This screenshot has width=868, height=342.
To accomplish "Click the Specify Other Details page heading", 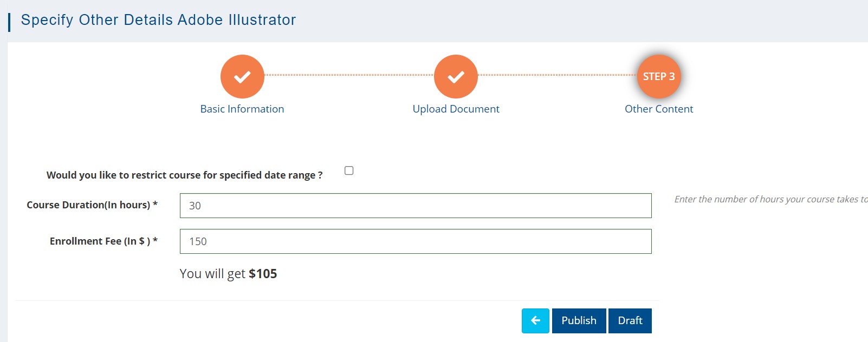I will [158, 20].
